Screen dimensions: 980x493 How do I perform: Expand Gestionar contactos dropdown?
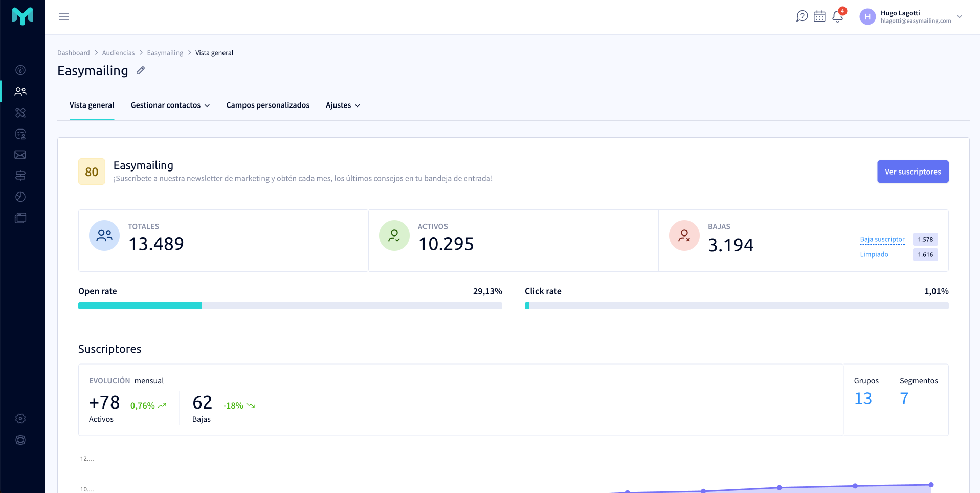(x=170, y=105)
